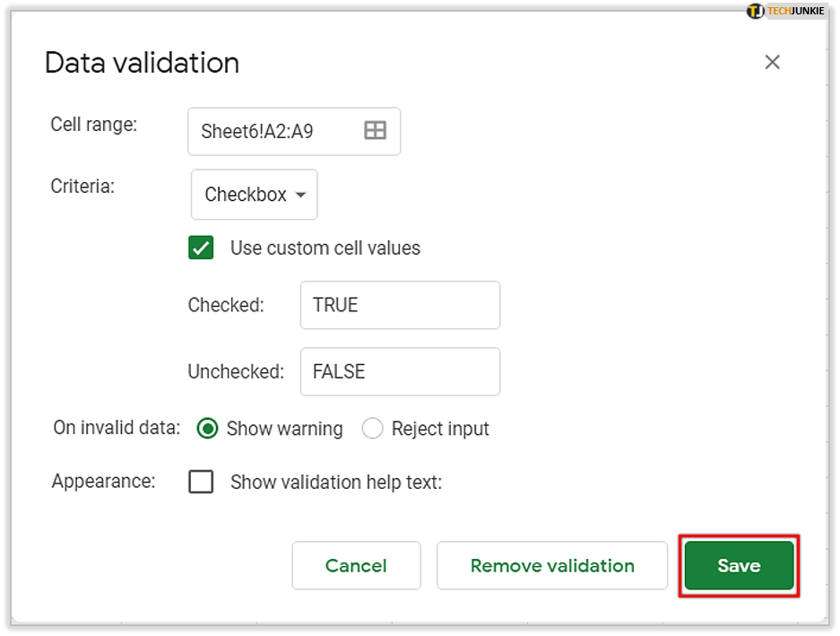840x636 pixels.
Task: Choose the Reject input radio option
Action: (x=372, y=429)
